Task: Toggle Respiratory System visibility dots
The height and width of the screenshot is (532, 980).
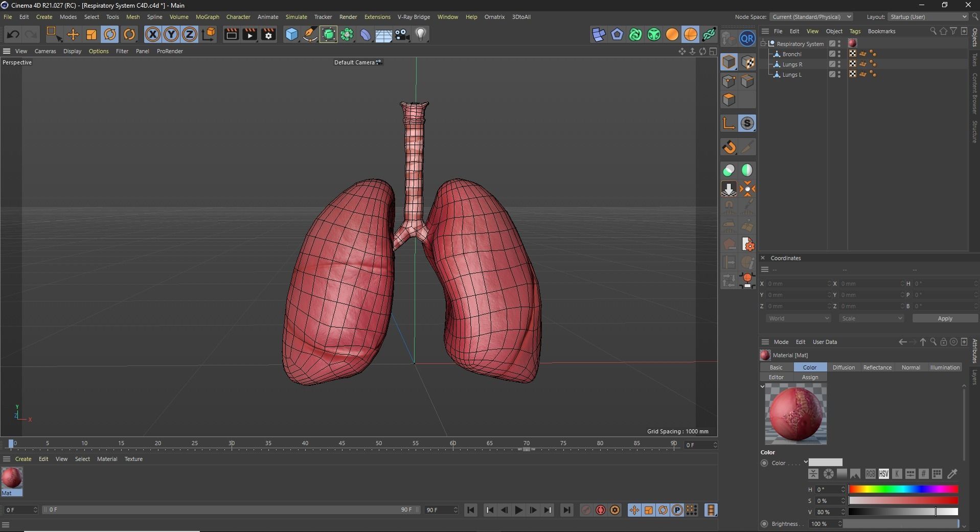Action: coord(839,43)
